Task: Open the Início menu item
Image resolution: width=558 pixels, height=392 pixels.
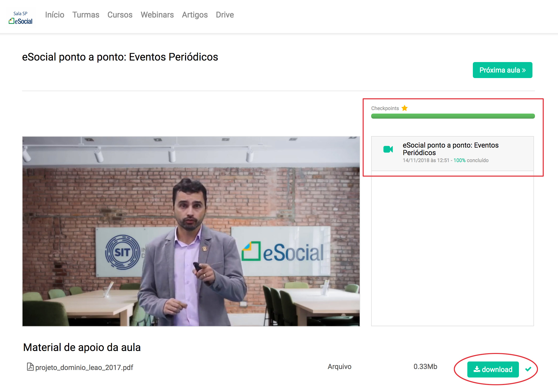Action: tap(55, 15)
